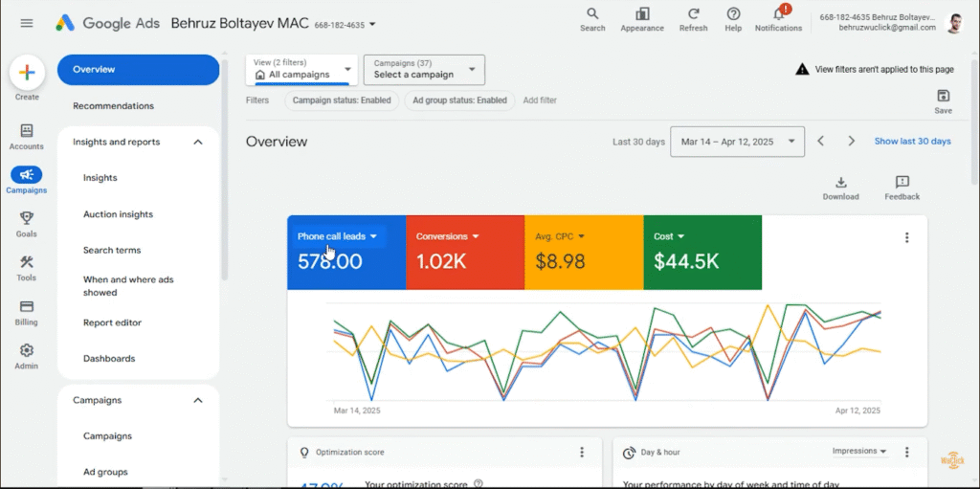Download the overview report

840,189
